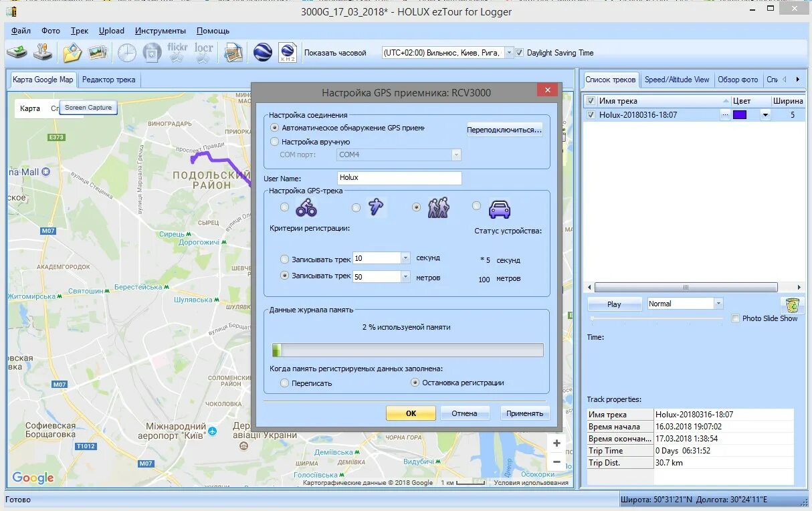Click the ellipsis button in the Holux track row
812x511 pixels.
point(725,115)
